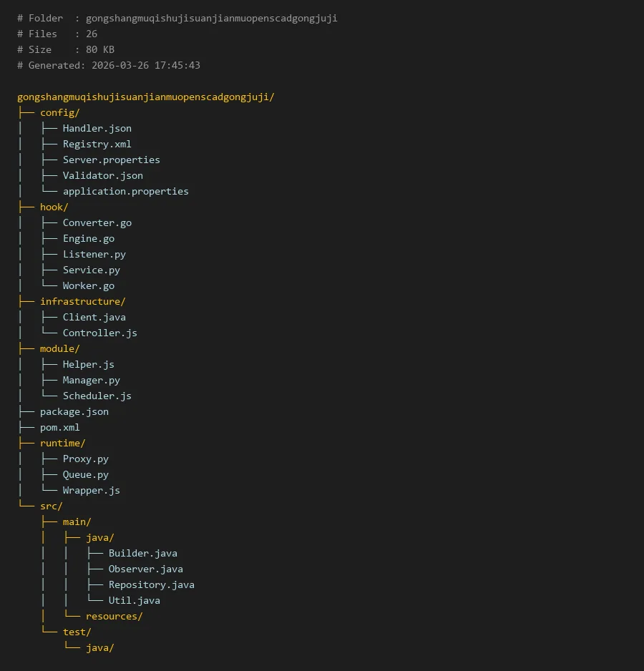Viewport: 644px width, 671px height.
Task: Click the test/ folder in src
Action: pos(77,632)
